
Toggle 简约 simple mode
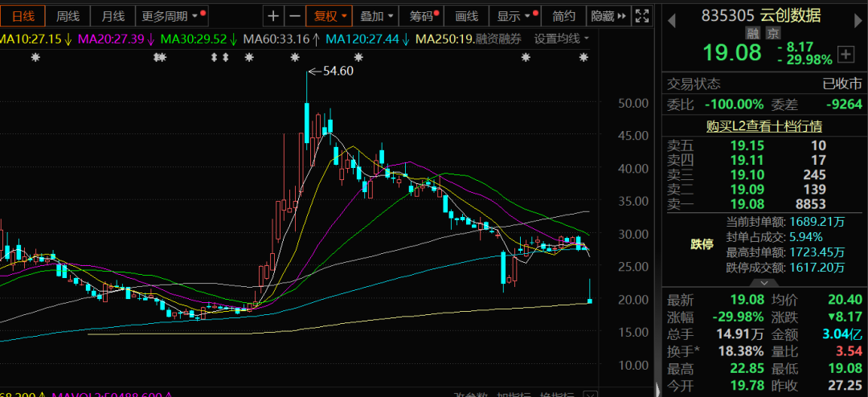click(564, 16)
